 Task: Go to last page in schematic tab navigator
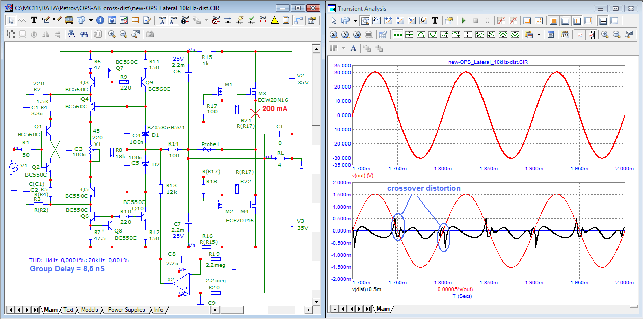36,310
